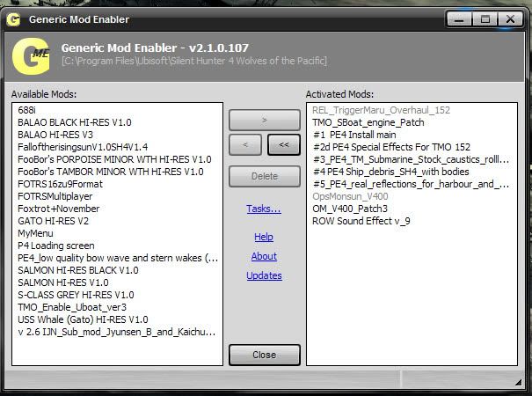
Task: Select Foxtrot+November mod
Action: 59,209
